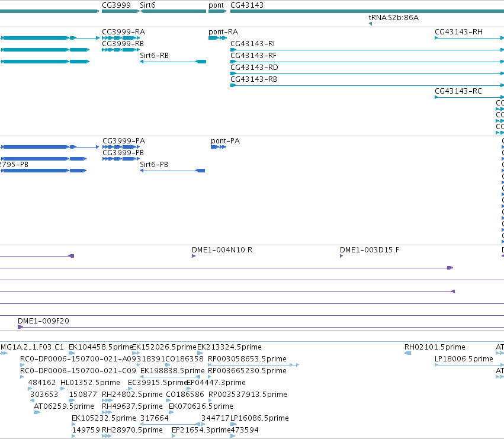This screenshot has height=439, width=504.
Task: Select the CG3999 gene label
Action: tap(116, 5)
